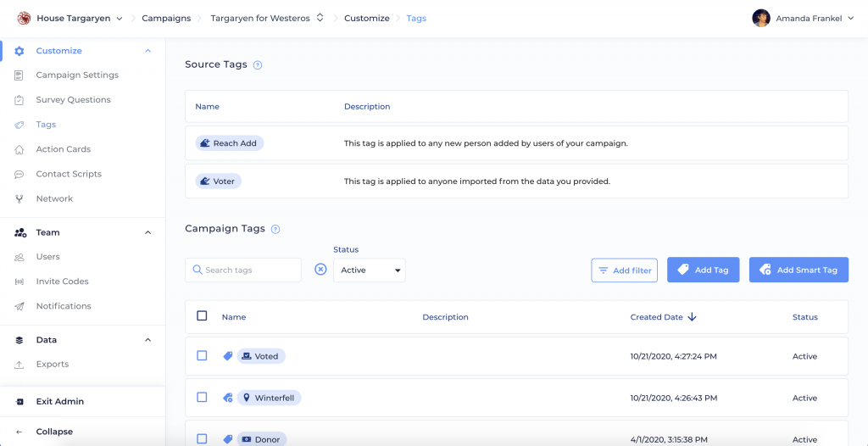This screenshot has width=868, height=446.
Task: Click Exit Admin
Action: pyautogui.click(x=60, y=401)
